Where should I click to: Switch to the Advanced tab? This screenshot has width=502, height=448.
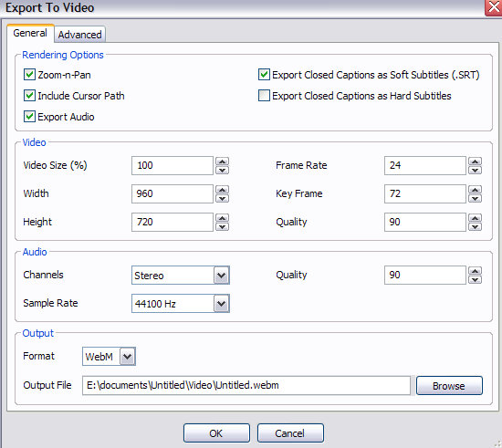click(79, 35)
